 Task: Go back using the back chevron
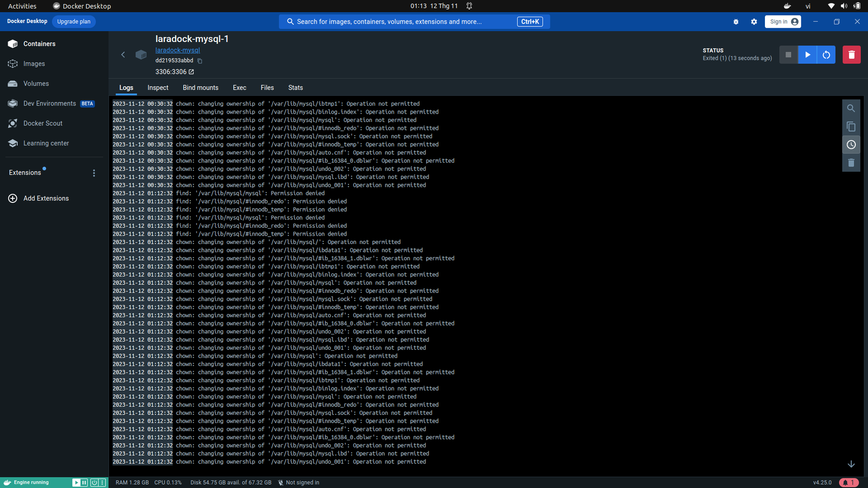(x=123, y=54)
